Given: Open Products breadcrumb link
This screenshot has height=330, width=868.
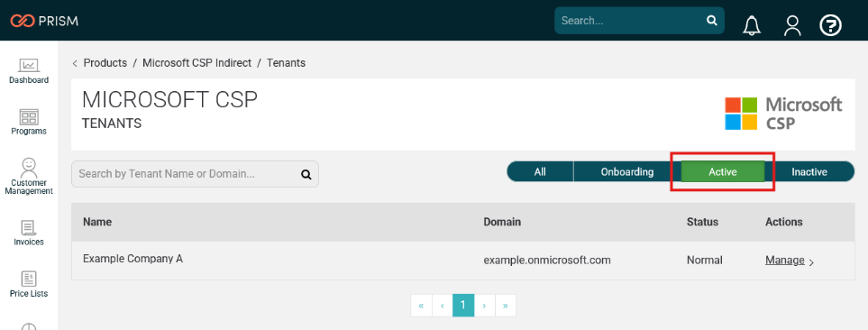Looking at the screenshot, I should click(105, 63).
